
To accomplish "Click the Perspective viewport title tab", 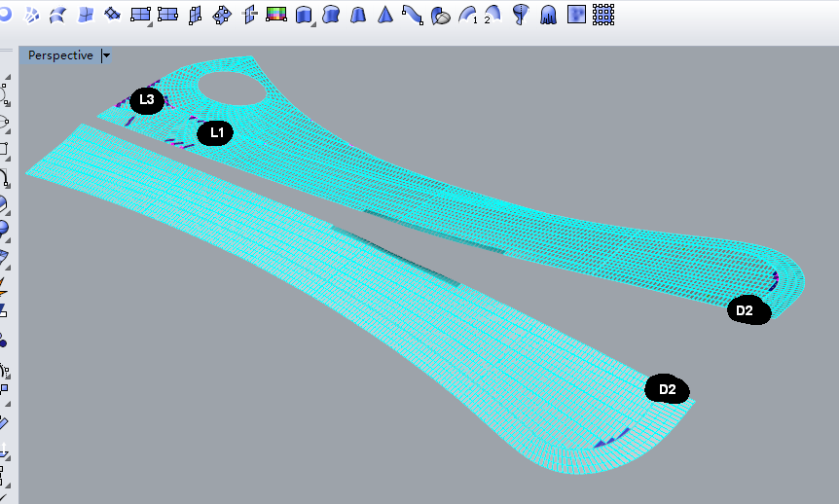I will tap(60, 55).
